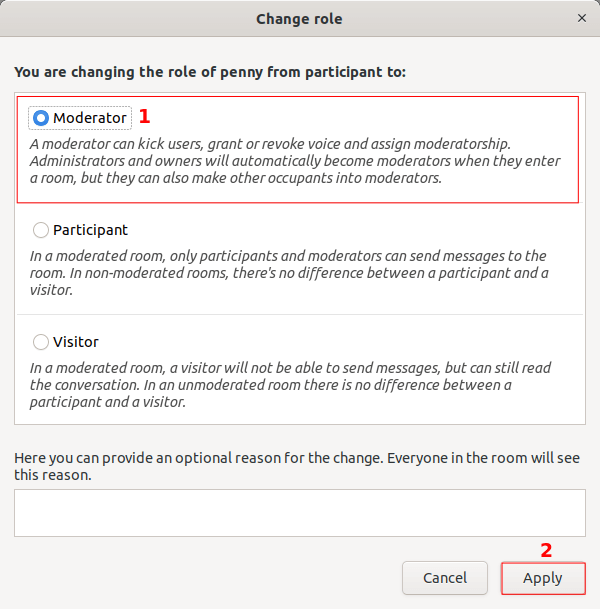Click the Visitor option label text

pos(76,342)
